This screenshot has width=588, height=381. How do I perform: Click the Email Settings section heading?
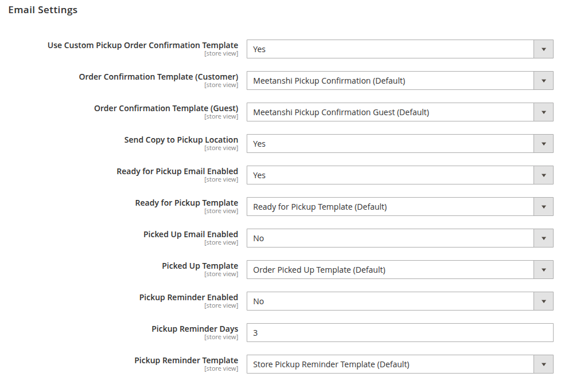43,10
